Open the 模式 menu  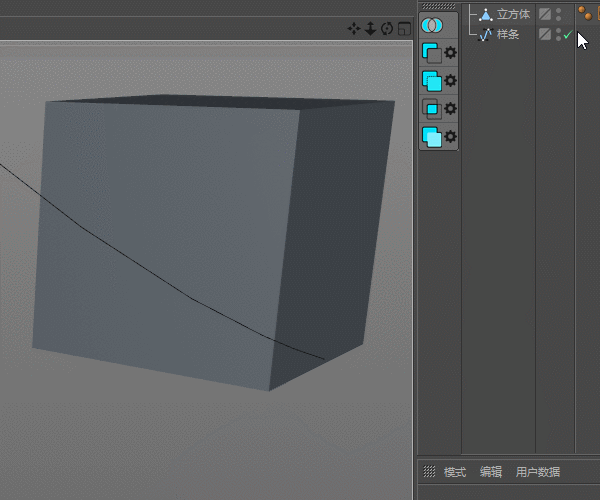click(455, 472)
